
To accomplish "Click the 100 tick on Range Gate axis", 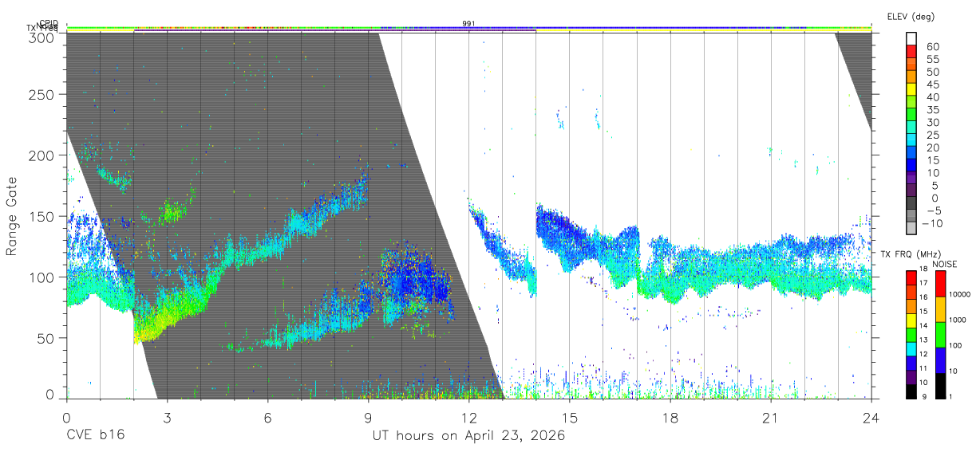I will coord(41,277).
